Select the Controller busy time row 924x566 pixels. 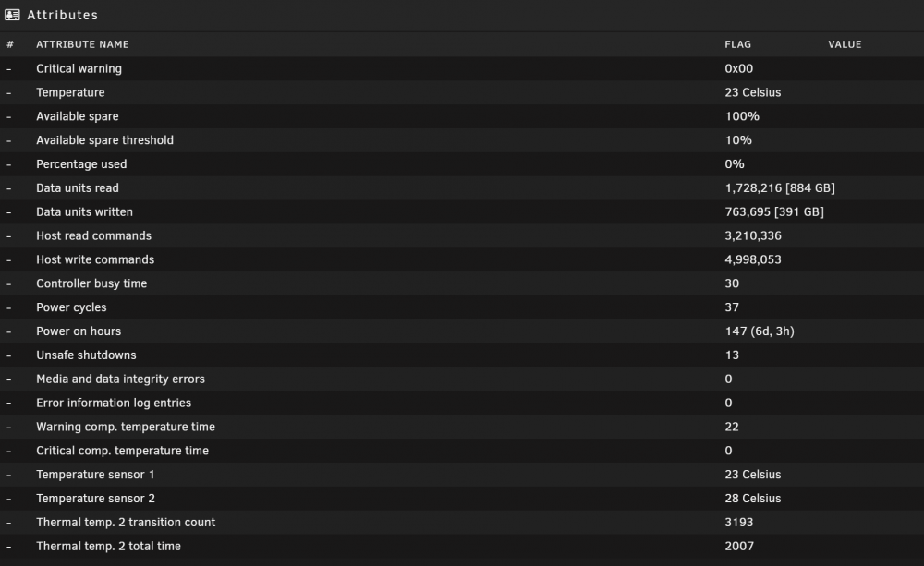pos(462,283)
